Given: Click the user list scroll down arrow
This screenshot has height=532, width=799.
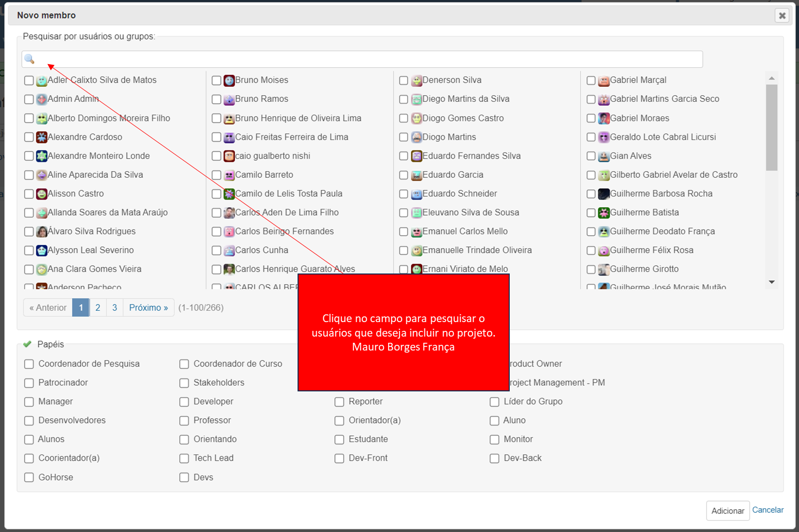Looking at the screenshot, I should point(772,282).
